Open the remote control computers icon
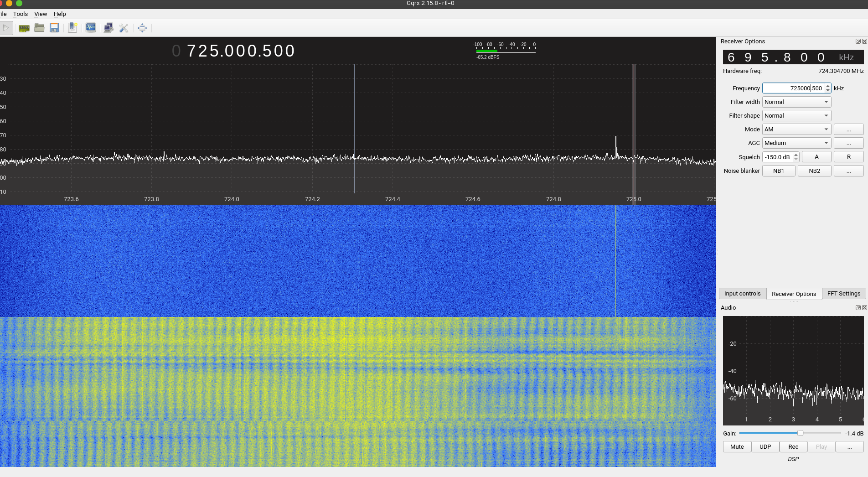 [108, 28]
